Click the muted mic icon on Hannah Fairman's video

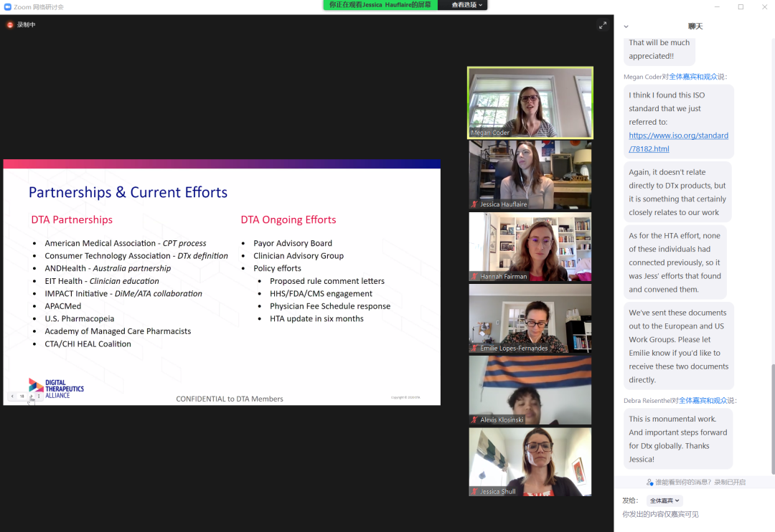[x=474, y=277]
